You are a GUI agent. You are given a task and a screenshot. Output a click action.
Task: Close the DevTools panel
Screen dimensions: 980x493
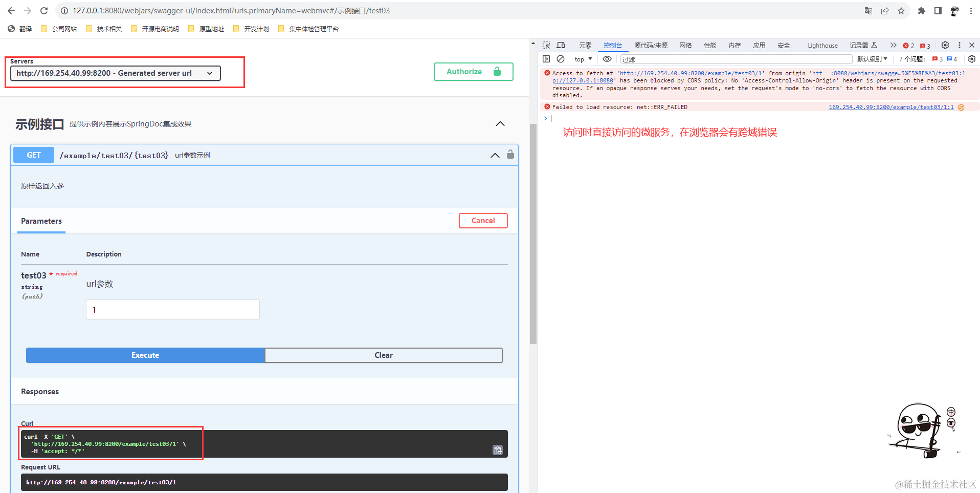[x=972, y=45]
